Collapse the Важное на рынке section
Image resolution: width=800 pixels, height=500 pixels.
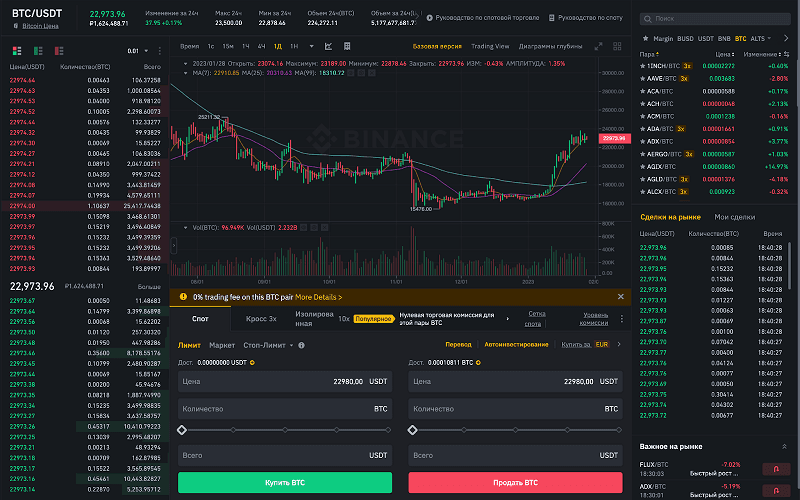pyautogui.click(x=784, y=446)
